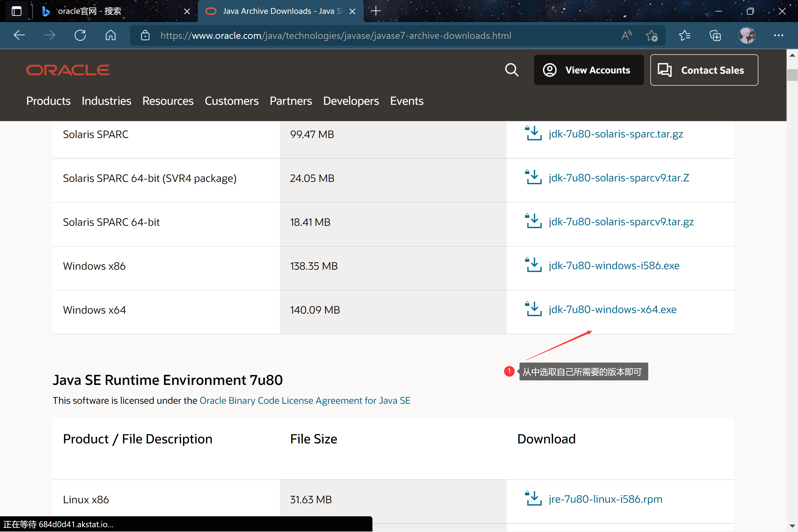
Task: Click download icon for jdk-7u80-solaris-sparcv9.tar.Z
Action: click(x=533, y=177)
